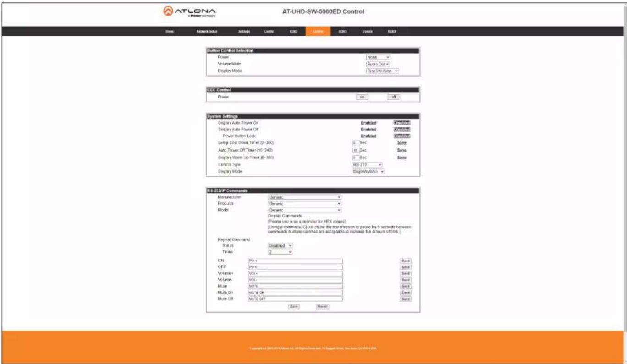Open the Repeat Command Times dropdown
Image resolution: width=627 pixels, height=364 pixels.
click(x=280, y=252)
